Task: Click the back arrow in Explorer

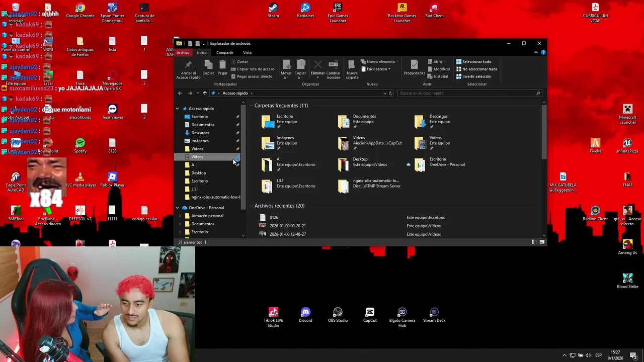Action: (x=180, y=93)
